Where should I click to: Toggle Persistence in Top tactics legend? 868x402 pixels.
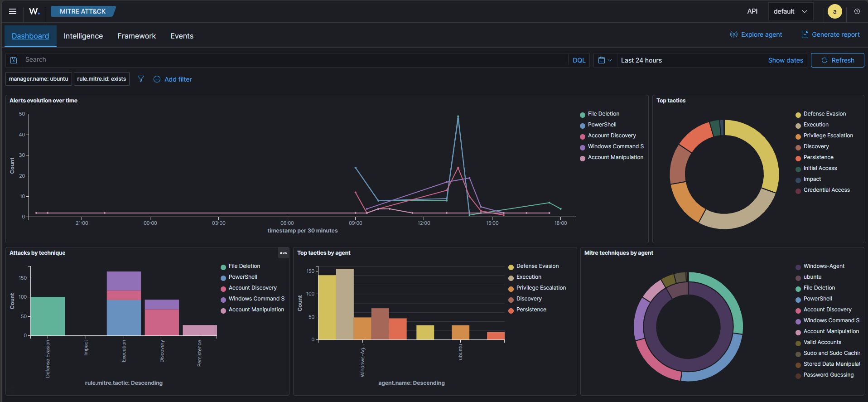click(818, 157)
